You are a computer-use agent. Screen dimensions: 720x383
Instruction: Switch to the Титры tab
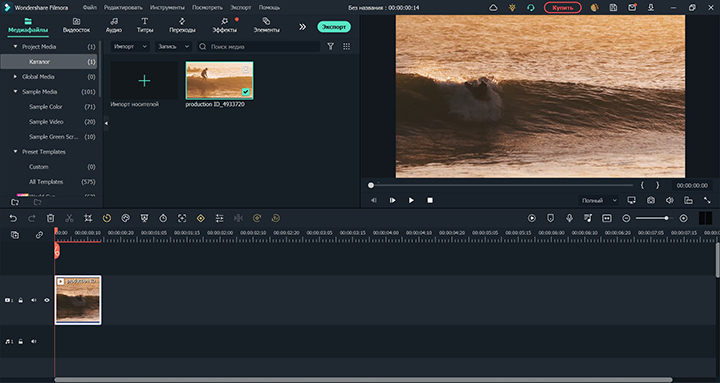point(145,25)
